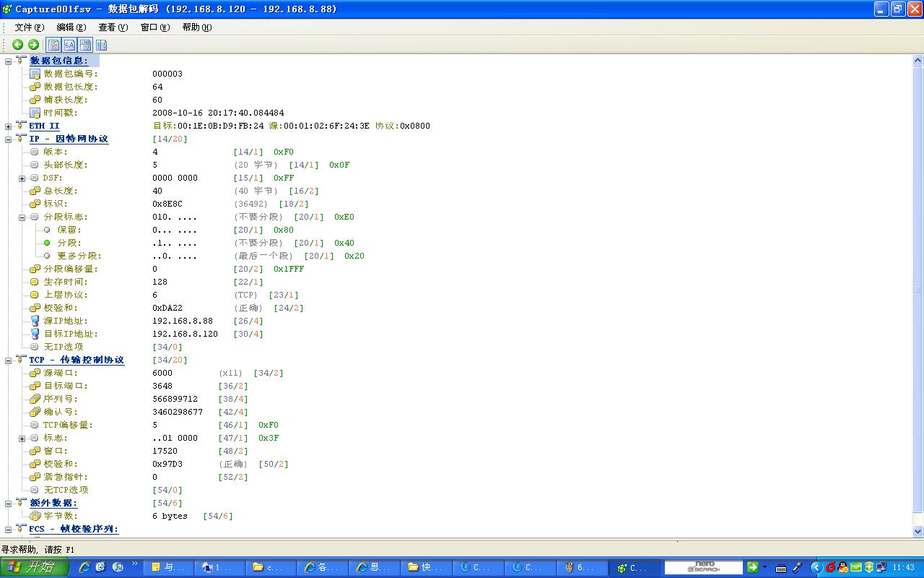Viewport: 924px width, 578px height.
Task: Click the 源IP地址 field icon
Action: coord(33,321)
